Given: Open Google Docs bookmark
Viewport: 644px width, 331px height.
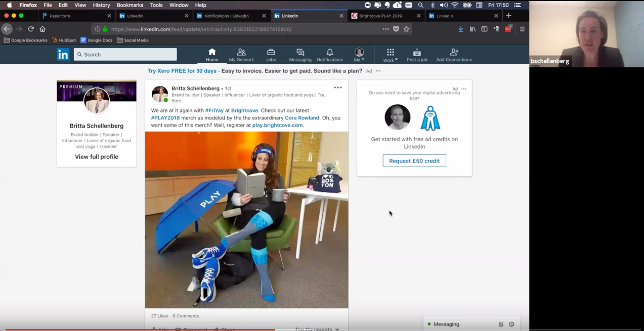Looking at the screenshot, I should pos(97,40).
